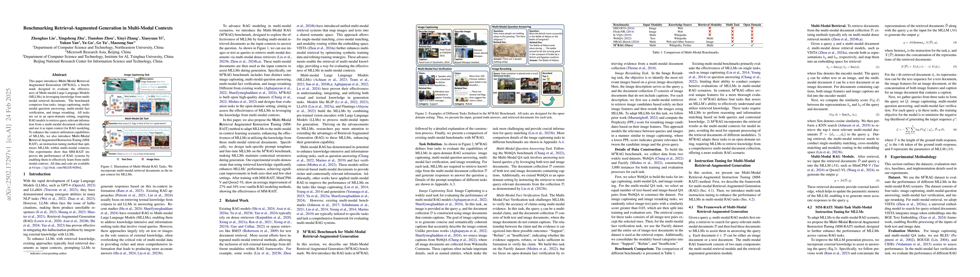Click the 'Open Domain' column header
The width and height of the screenshot is (980, 277).
(x=753, y=25)
